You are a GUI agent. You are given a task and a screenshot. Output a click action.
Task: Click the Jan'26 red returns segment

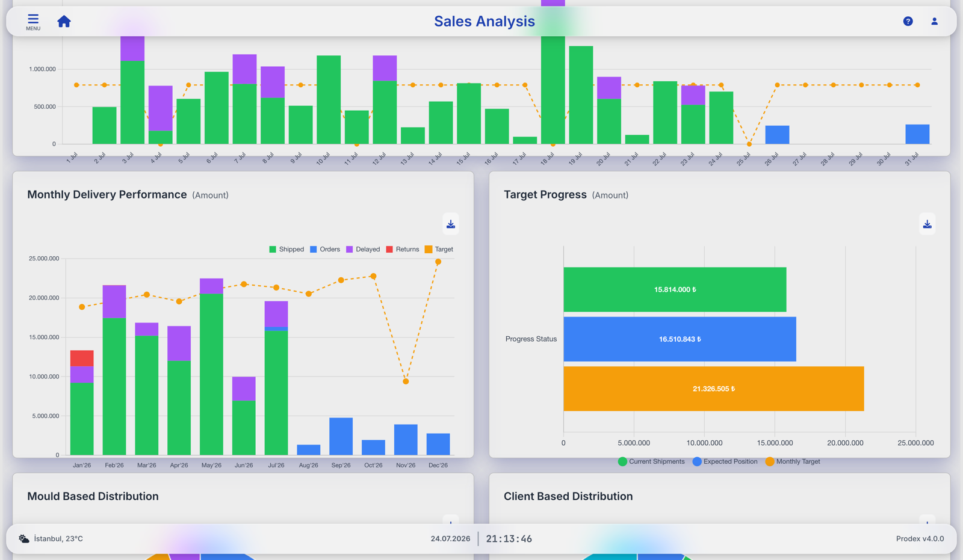pos(82,358)
